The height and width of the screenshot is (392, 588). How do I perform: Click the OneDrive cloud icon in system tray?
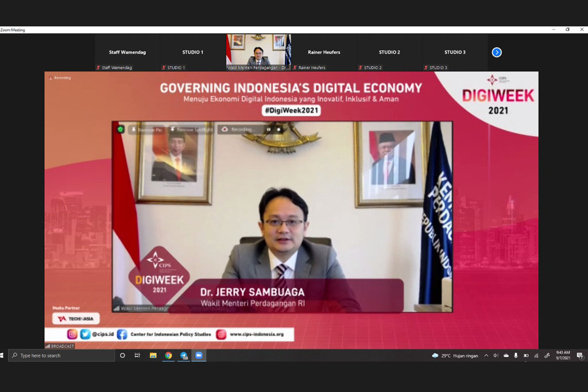pos(506,356)
